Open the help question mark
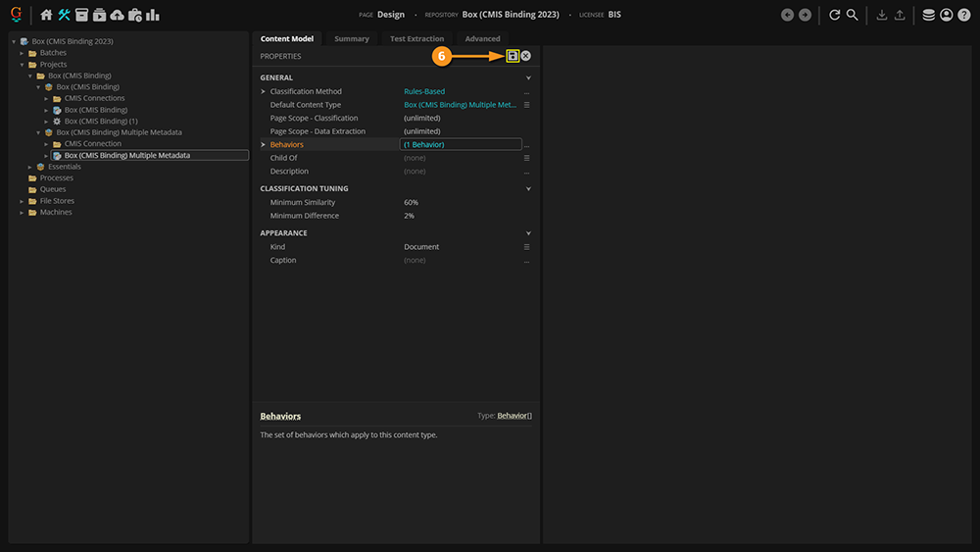This screenshot has height=552, width=980. click(x=964, y=15)
